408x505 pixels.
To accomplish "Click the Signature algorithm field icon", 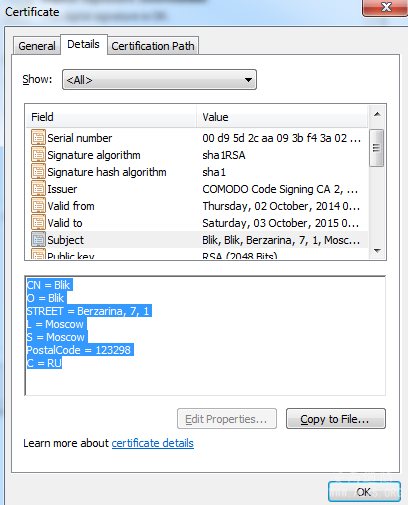I will click(38, 154).
